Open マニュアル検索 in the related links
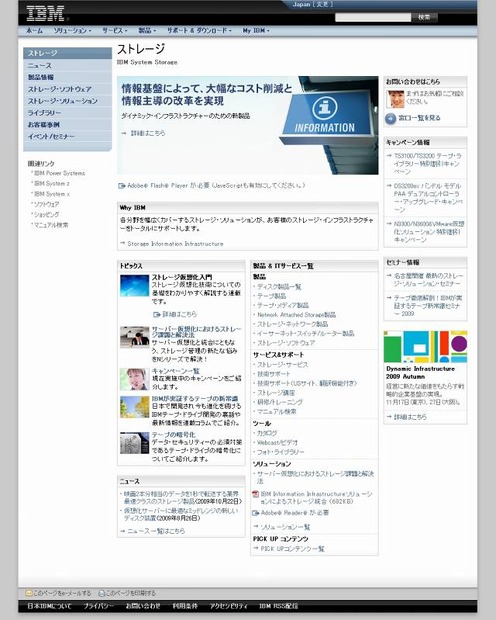Image resolution: width=496 pixels, height=620 pixels. coord(51,225)
